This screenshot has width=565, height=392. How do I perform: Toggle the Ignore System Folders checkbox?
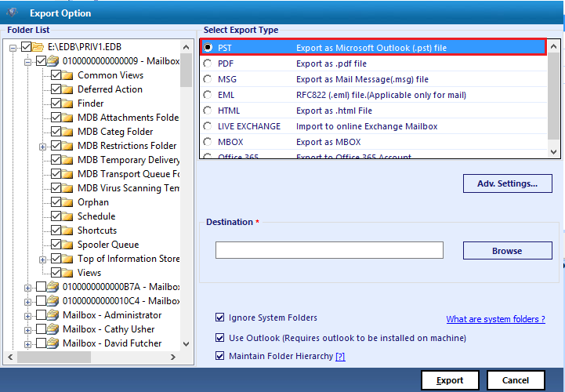tap(219, 318)
